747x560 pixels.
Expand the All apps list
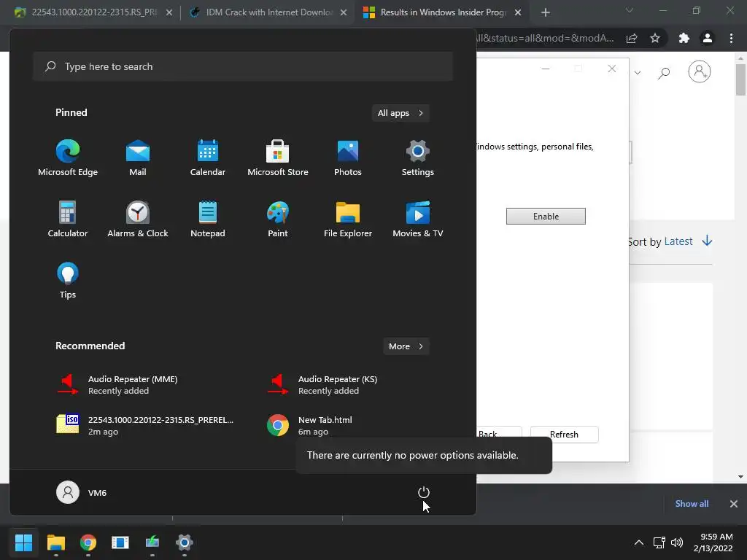pyautogui.click(x=400, y=113)
